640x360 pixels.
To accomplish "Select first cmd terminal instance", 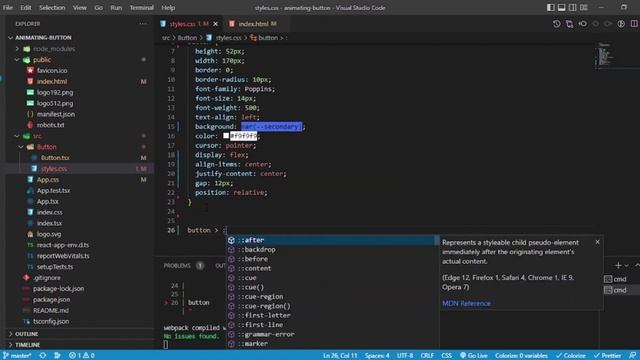I will (x=616, y=279).
